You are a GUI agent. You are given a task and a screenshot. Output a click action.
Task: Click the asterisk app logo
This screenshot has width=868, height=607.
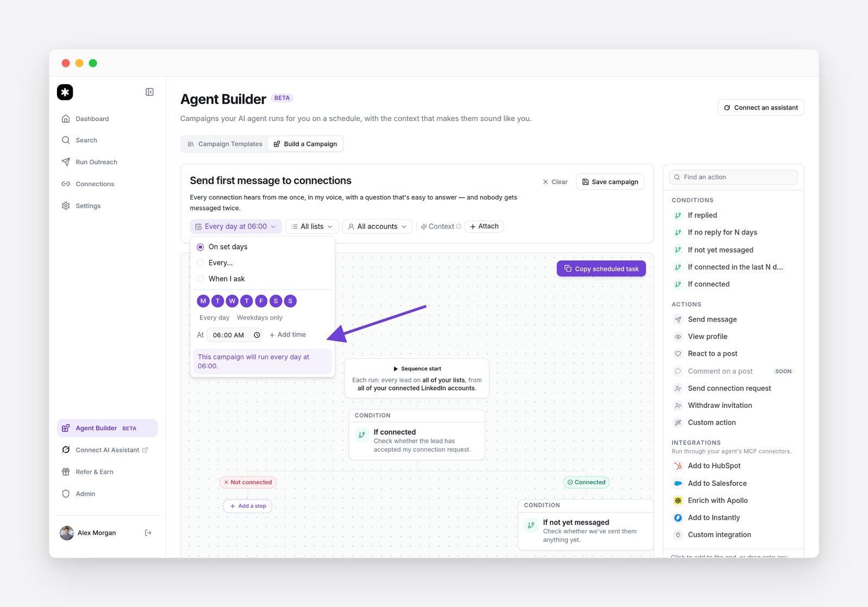pos(65,92)
